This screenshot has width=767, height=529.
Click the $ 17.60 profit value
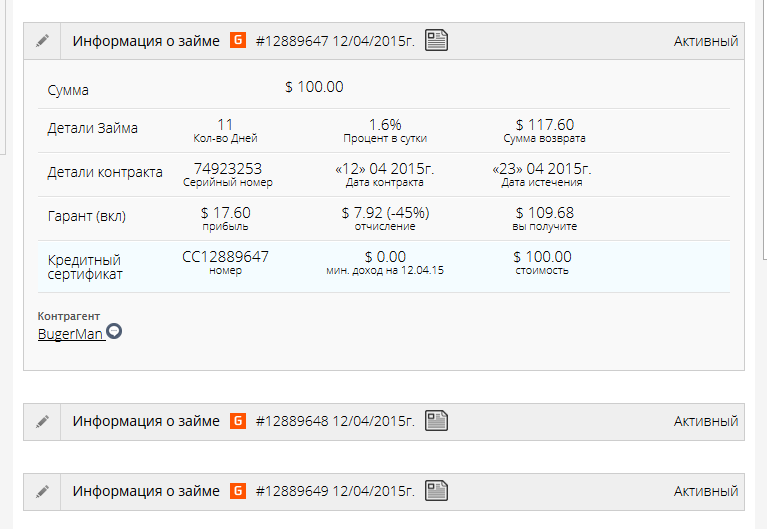pos(226,213)
